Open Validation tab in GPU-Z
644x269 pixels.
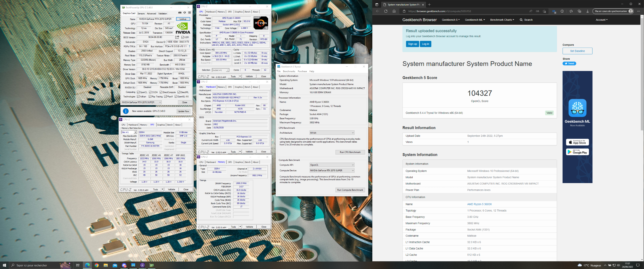click(x=163, y=14)
